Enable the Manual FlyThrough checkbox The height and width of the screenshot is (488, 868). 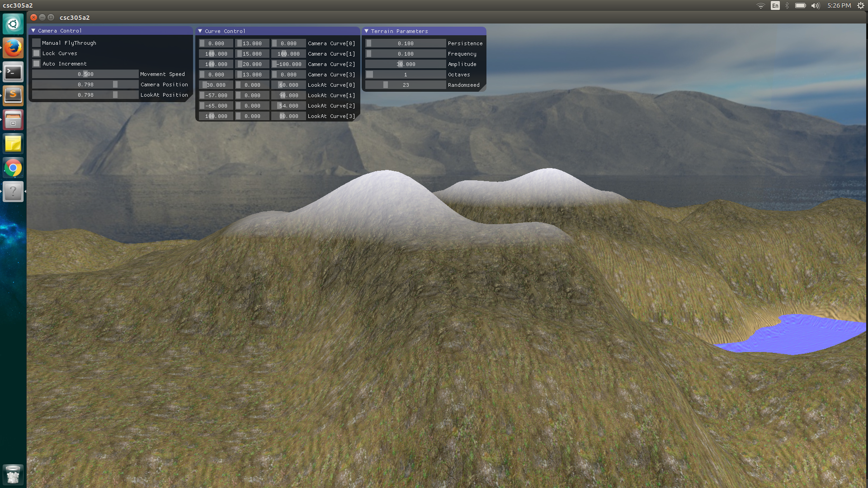[37, 43]
